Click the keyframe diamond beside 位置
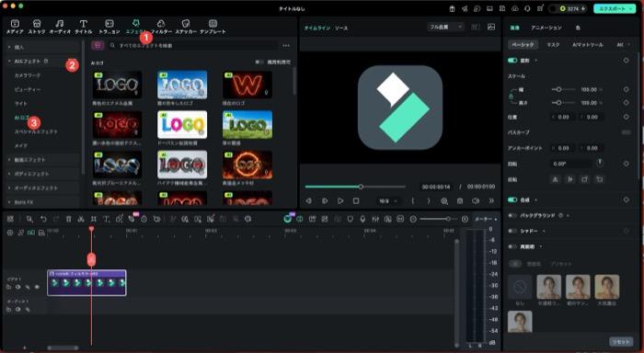 click(626, 117)
